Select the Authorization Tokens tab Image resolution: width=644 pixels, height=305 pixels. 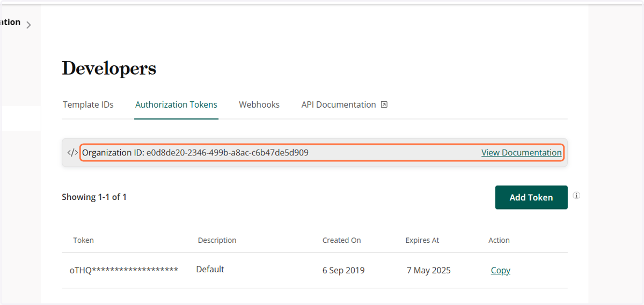click(x=176, y=105)
